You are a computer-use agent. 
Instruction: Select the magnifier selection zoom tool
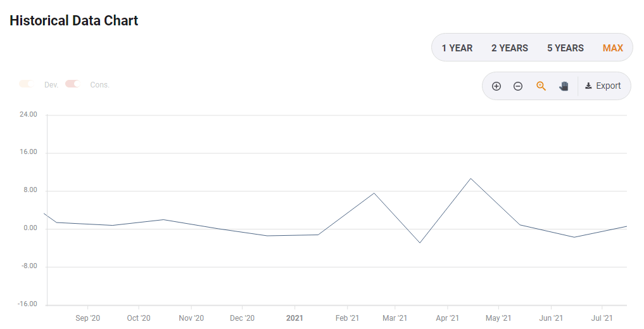(541, 86)
